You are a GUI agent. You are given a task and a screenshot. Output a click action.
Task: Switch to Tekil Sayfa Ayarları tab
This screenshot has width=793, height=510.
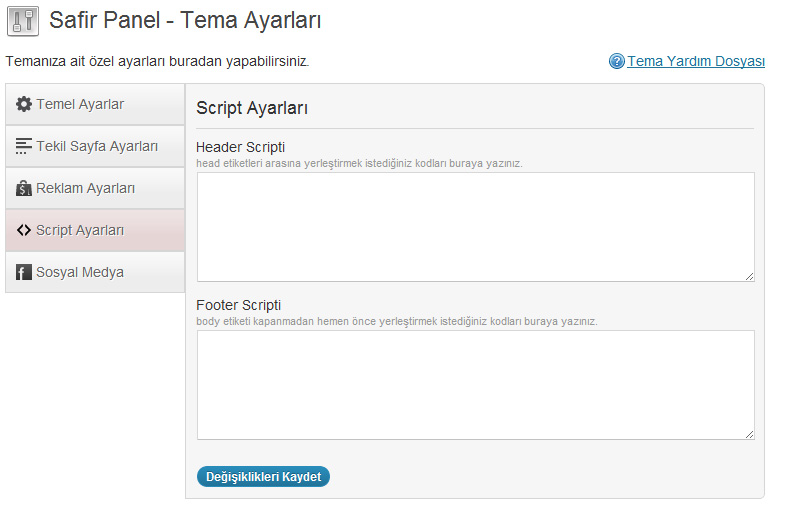pyautogui.click(x=95, y=146)
